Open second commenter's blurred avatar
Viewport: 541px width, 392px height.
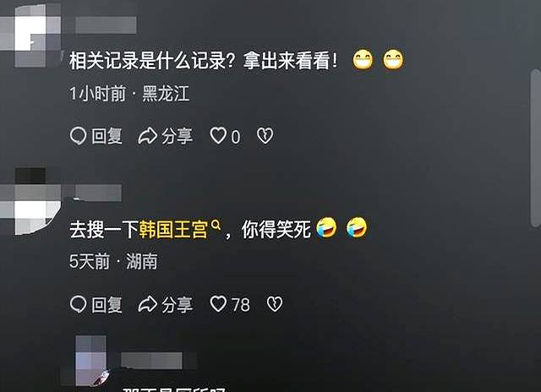tap(31, 202)
